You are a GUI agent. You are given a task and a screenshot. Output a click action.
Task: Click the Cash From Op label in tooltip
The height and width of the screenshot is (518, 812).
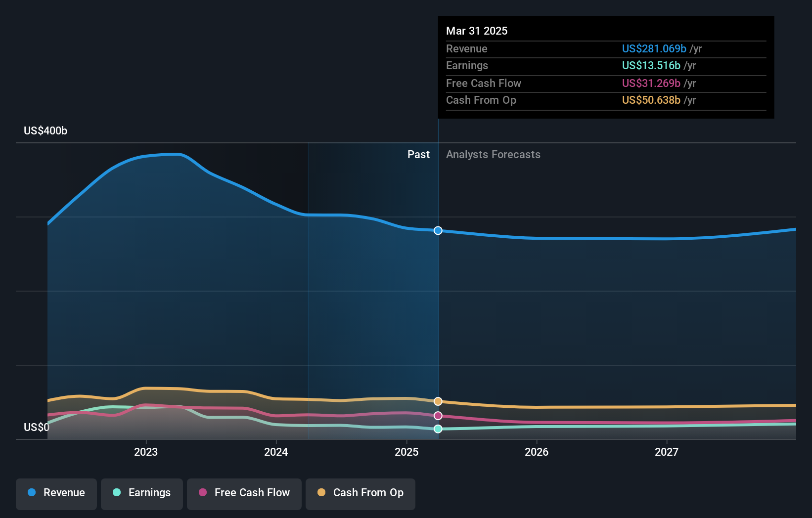481,100
